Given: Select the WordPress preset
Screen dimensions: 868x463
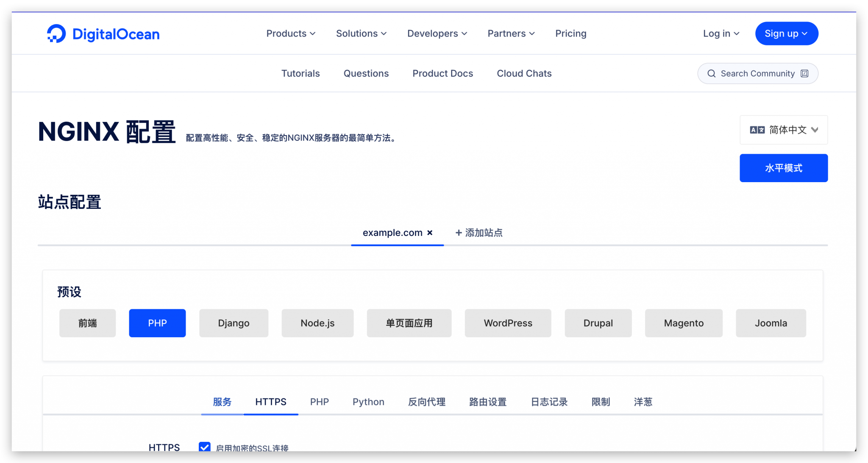Looking at the screenshot, I should [507, 323].
